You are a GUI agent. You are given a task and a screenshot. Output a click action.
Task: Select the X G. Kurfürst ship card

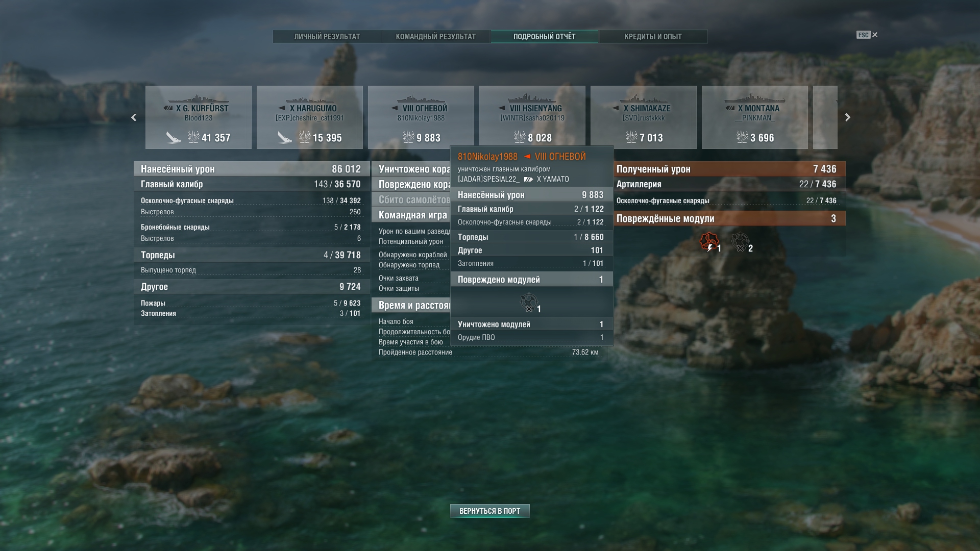[199, 117]
